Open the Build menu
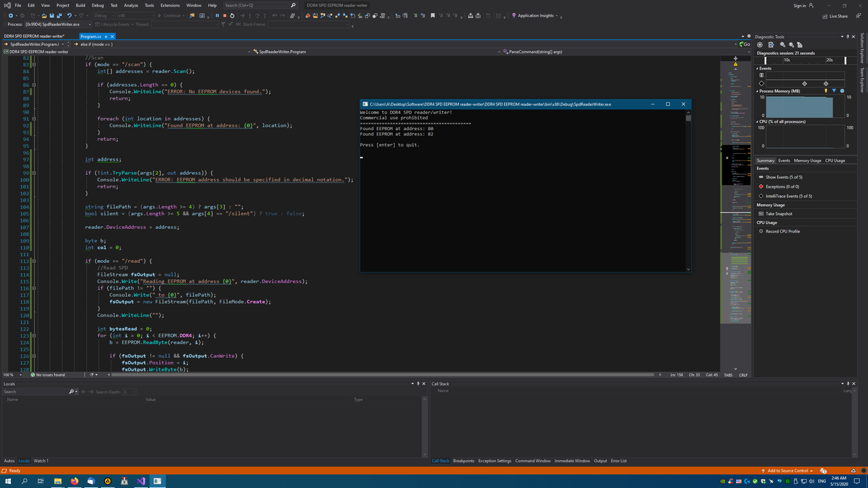The width and height of the screenshot is (868, 488). pyautogui.click(x=81, y=5)
